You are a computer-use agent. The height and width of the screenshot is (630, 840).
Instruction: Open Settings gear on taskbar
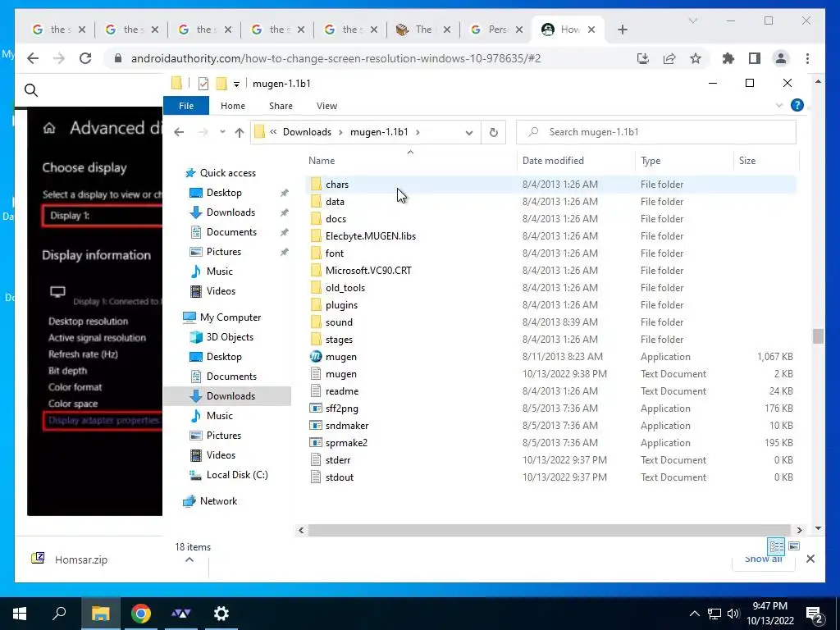221,614
